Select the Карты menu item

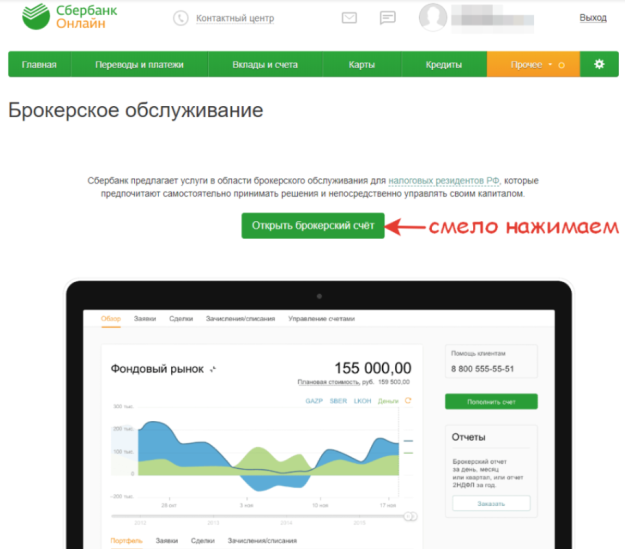(362, 64)
